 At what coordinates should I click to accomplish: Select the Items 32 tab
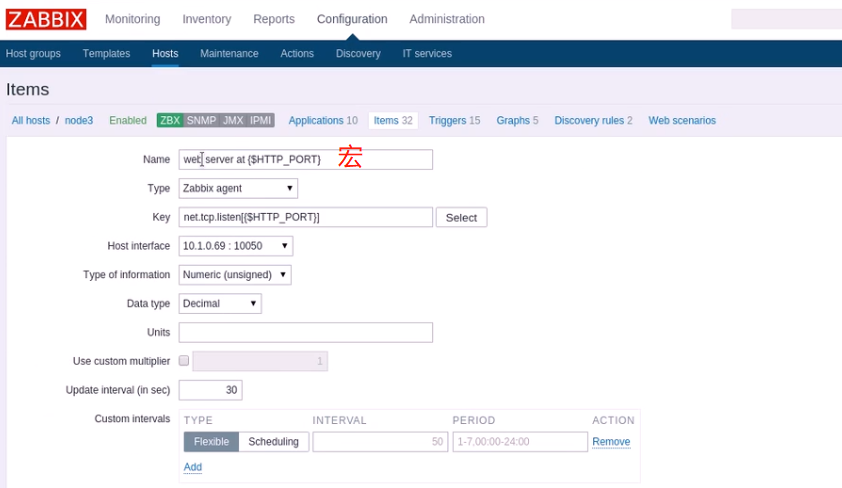coord(393,120)
